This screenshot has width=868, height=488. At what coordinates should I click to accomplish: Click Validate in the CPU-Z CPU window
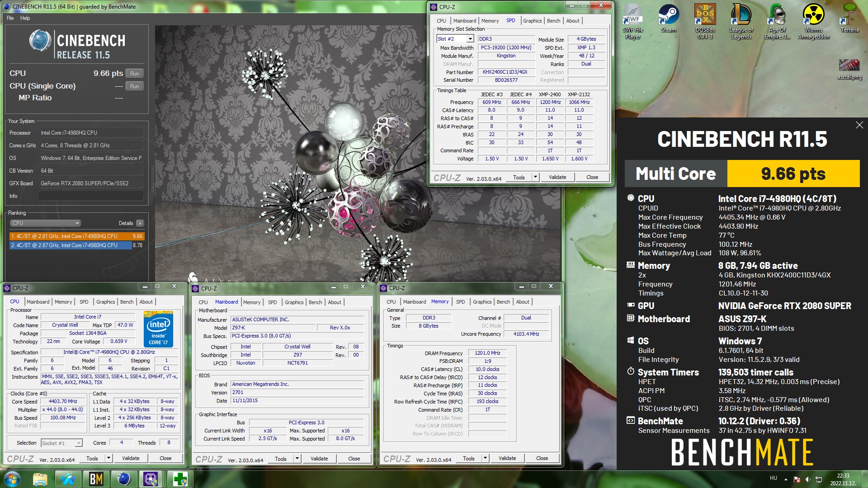click(x=131, y=458)
